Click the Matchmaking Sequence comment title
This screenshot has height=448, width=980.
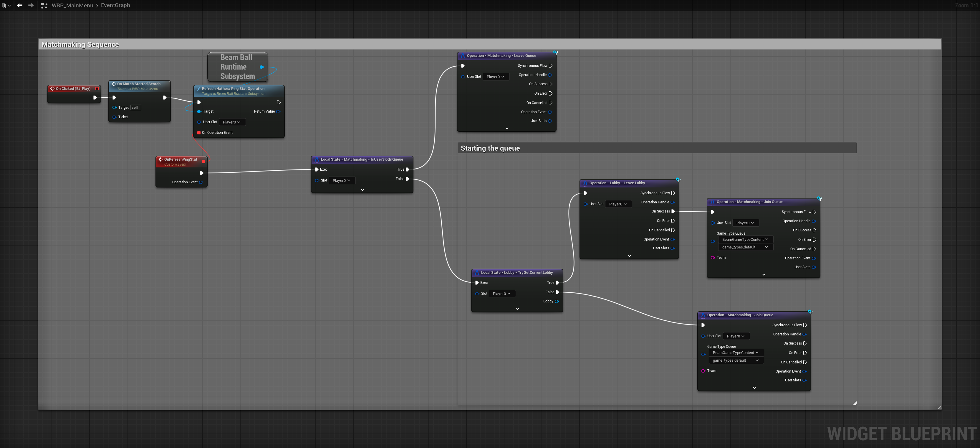(x=80, y=45)
